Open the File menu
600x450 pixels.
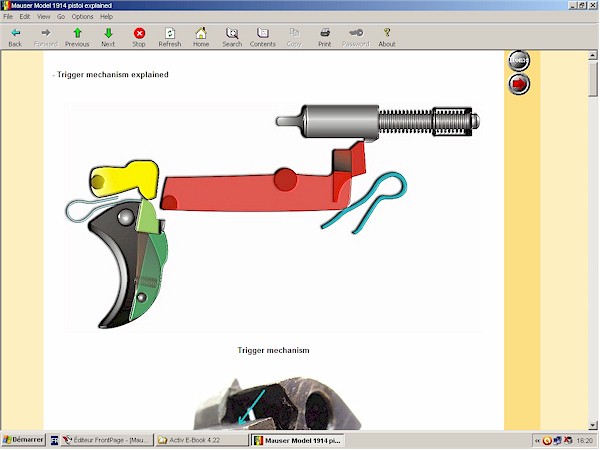pos(8,16)
